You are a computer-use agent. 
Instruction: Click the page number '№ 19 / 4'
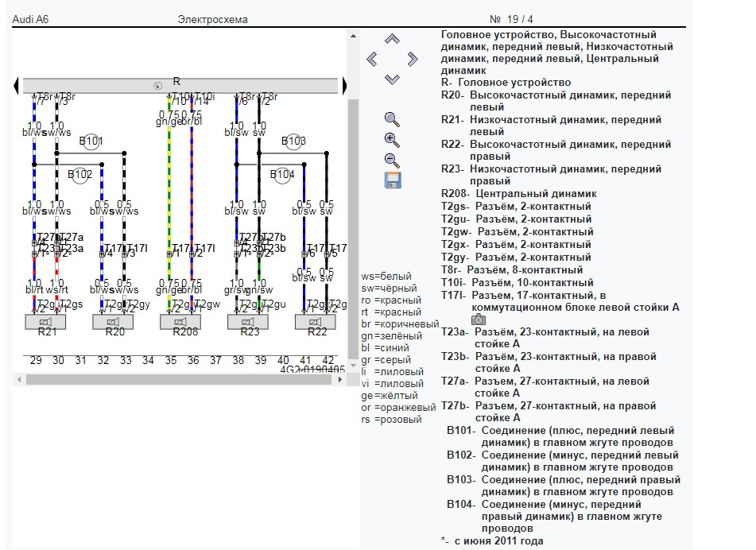point(511,19)
